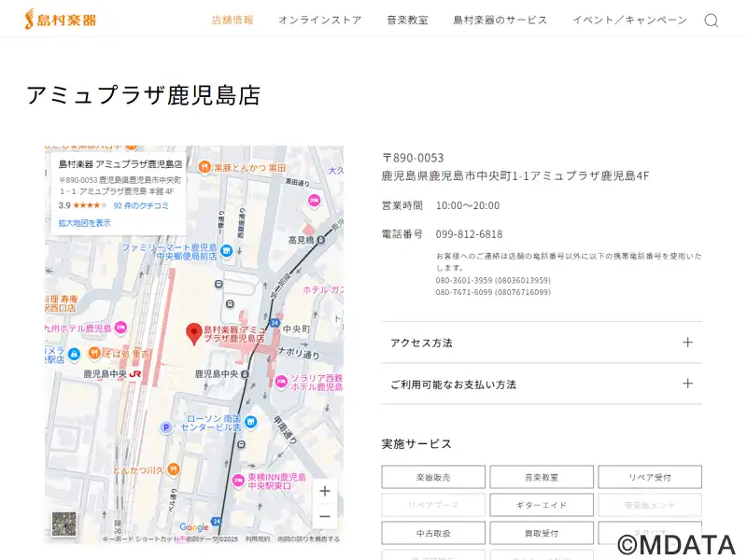The width and height of the screenshot is (747, 560).
Task: Select the そば処 重吉 restaurant pin
Action: click(x=94, y=354)
